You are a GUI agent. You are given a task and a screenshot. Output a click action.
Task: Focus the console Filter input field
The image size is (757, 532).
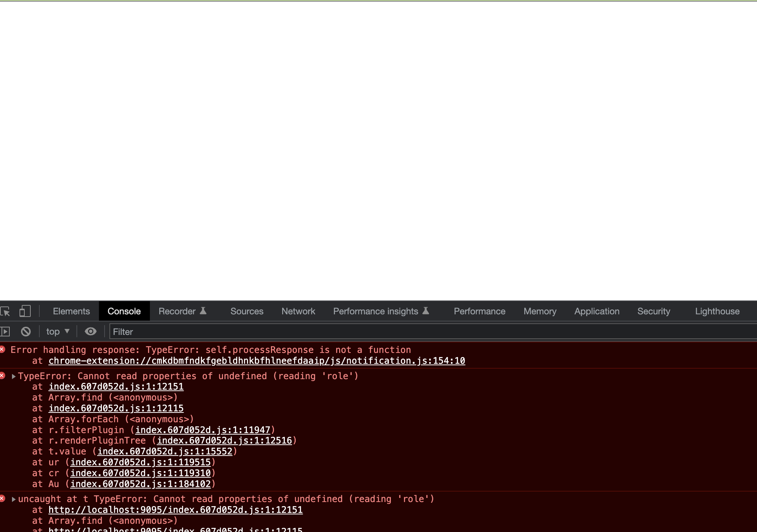[x=433, y=332]
